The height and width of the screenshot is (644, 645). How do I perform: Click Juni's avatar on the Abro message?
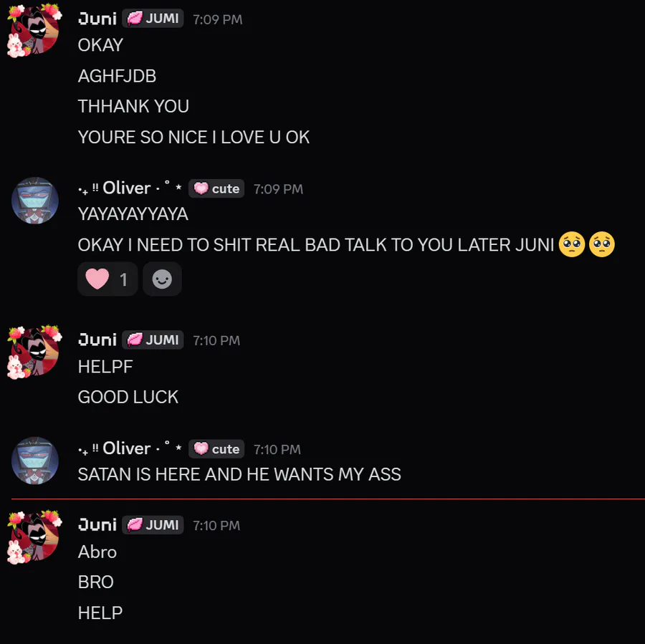(34, 537)
